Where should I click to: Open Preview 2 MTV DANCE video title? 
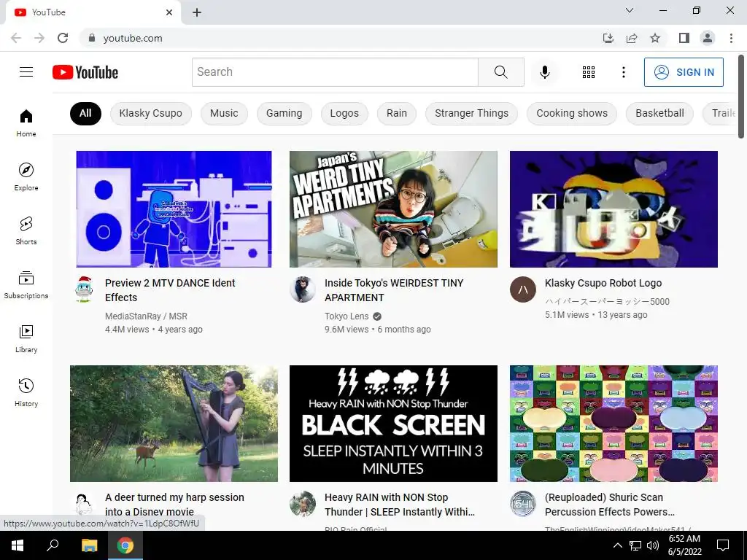point(170,290)
